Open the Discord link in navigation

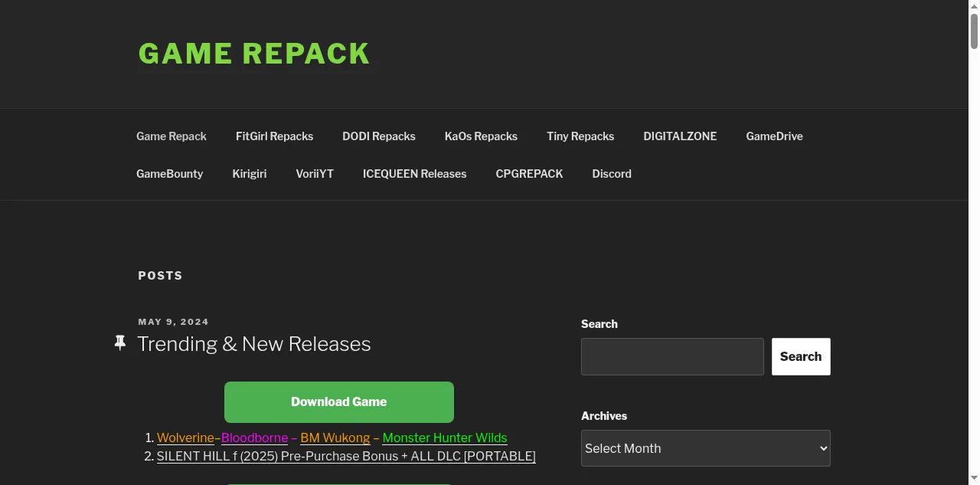pos(612,174)
